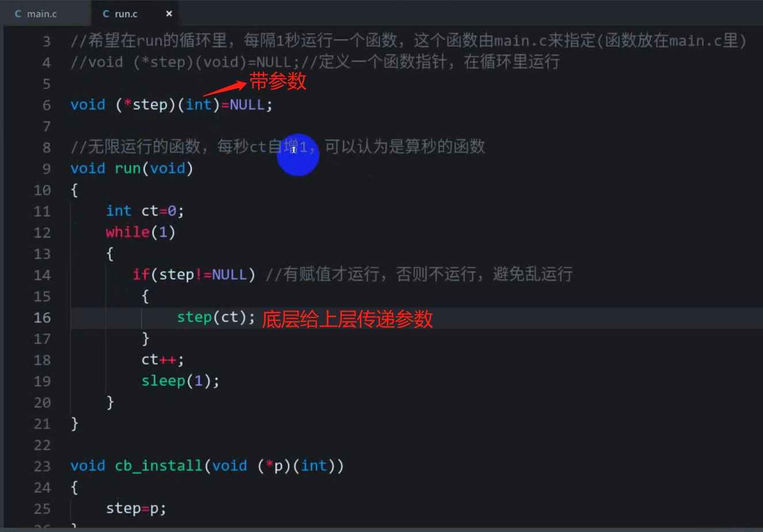Click 'cb_install' function name on line 23

[x=158, y=466]
